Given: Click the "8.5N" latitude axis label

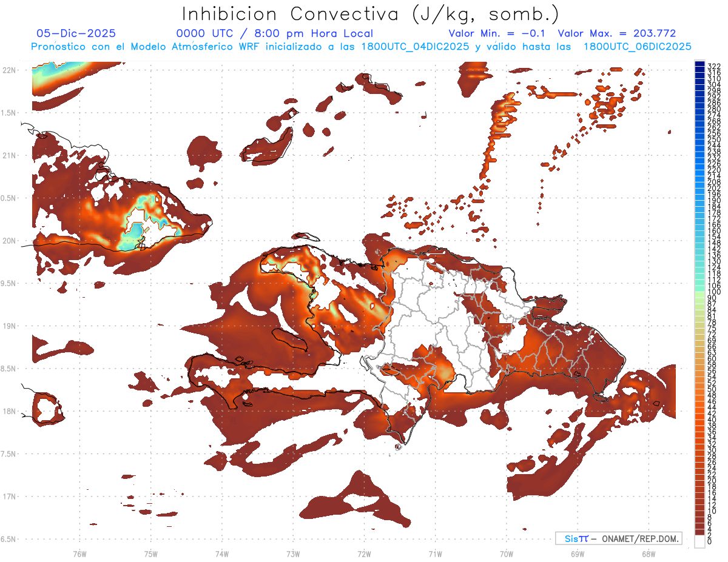Looking at the screenshot, I should pyautogui.click(x=9, y=369).
